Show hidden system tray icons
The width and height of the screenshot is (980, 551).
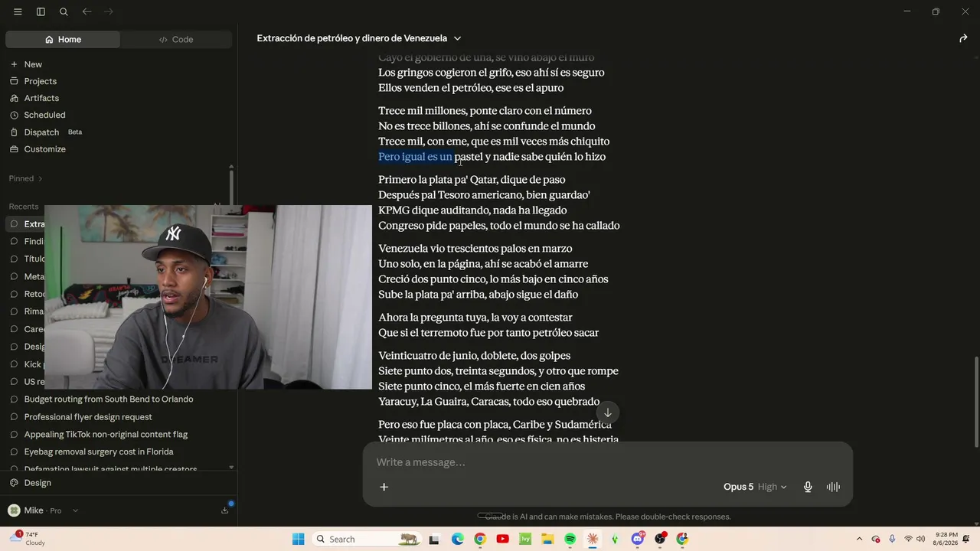point(859,539)
